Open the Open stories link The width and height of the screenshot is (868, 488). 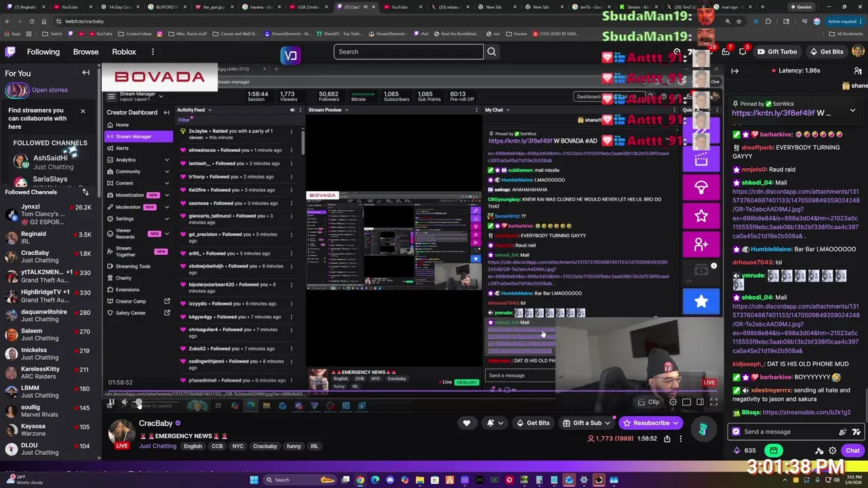[50, 90]
